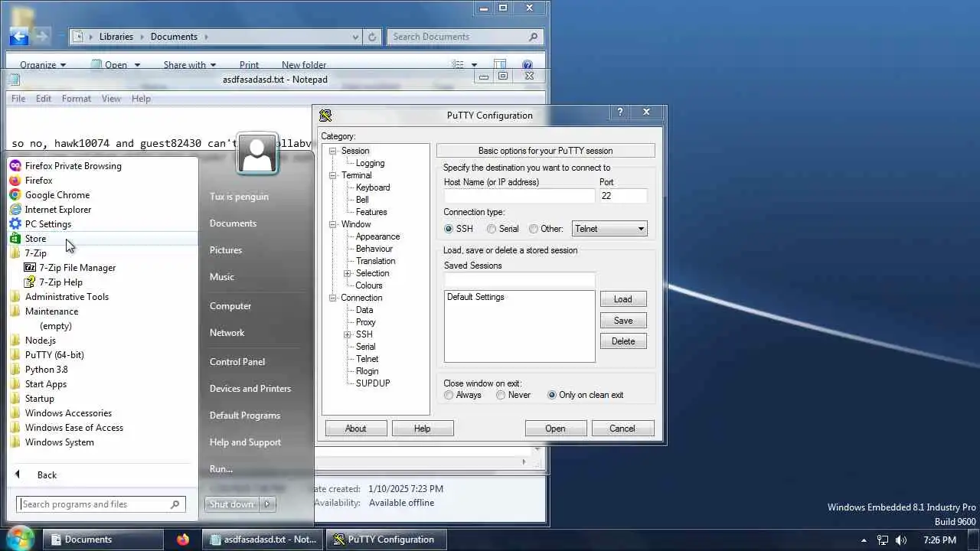980x551 pixels.
Task: Collapse the Terminal tree node
Action: click(333, 175)
